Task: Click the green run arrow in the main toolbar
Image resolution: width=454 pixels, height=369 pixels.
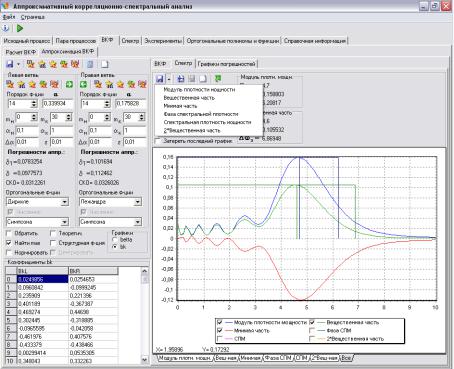Action: 20,28
